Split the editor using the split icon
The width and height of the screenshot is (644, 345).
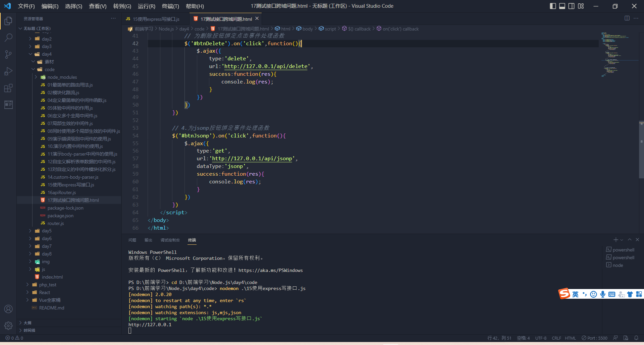click(x=627, y=18)
